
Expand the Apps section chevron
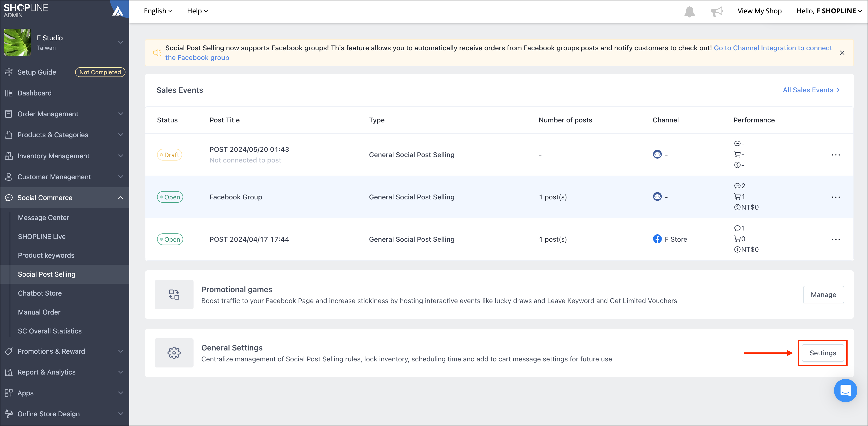(x=120, y=393)
